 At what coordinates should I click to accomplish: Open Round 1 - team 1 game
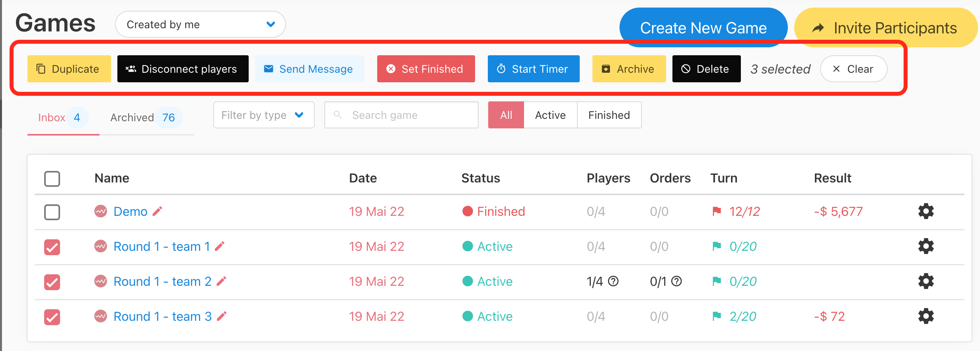[162, 246]
